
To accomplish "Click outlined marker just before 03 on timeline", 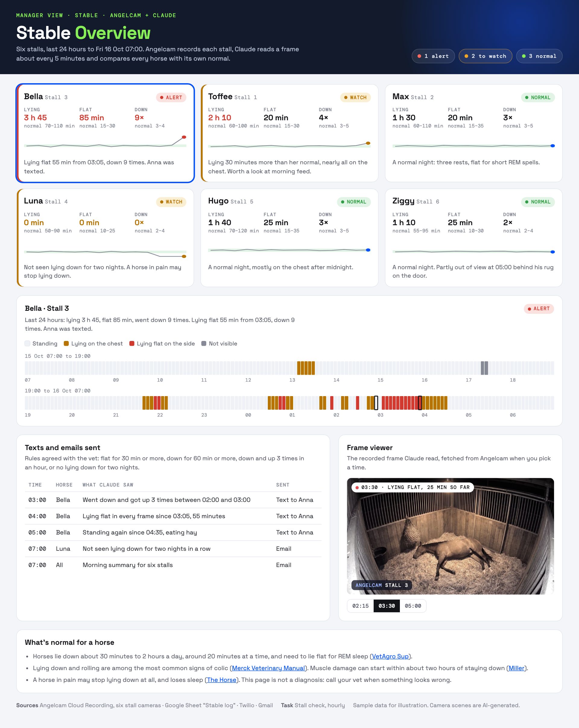I will tap(376, 403).
